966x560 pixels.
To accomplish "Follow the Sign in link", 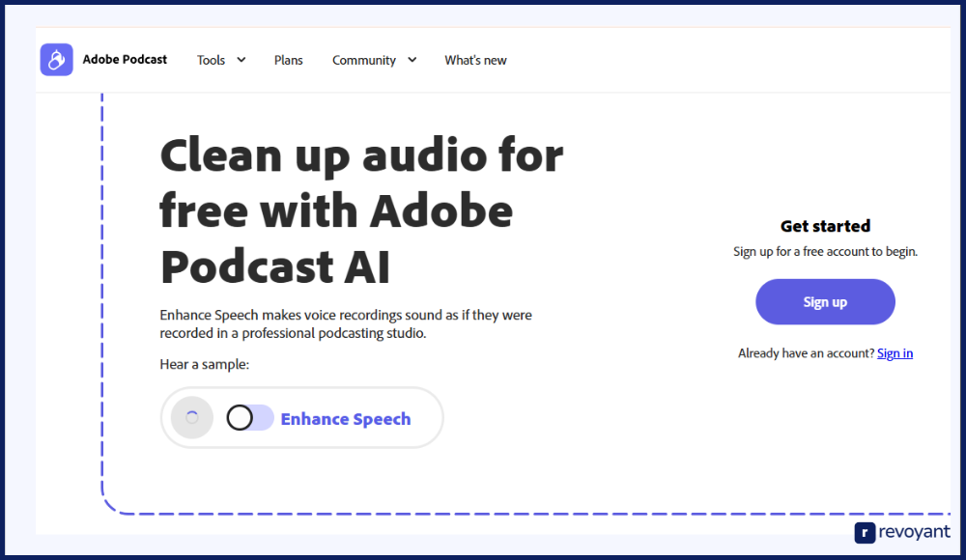I will point(895,353).
